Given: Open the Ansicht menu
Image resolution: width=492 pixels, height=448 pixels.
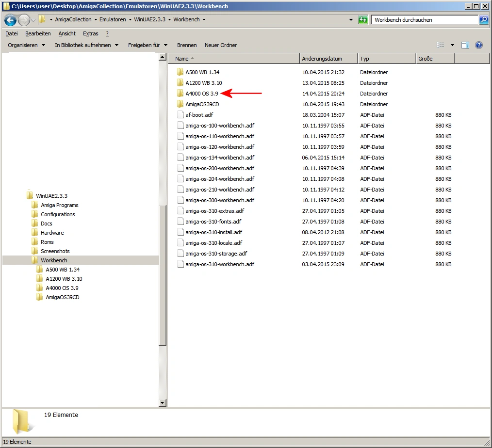Looking at the screenshot, I should [x=67, y=33].
